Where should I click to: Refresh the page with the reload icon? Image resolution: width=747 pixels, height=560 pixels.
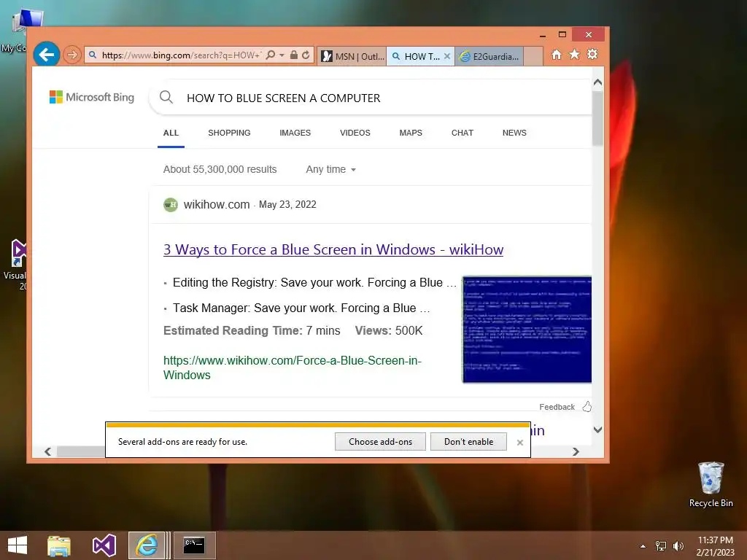point(306,55)
